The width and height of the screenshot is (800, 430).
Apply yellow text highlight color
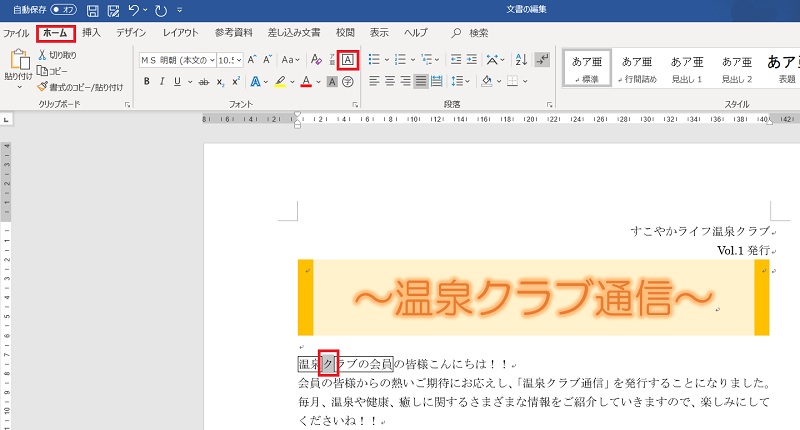point(280,81)
